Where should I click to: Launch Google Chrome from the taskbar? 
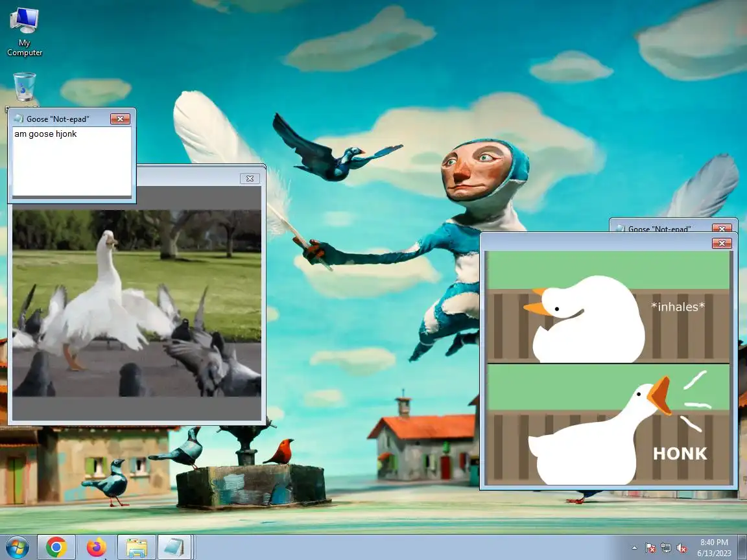[56, 548]
